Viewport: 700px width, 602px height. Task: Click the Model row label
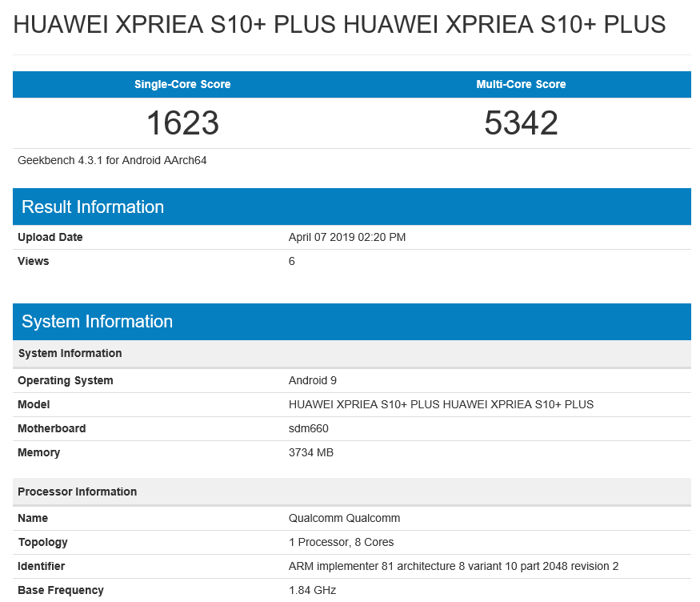coord(34,404)
